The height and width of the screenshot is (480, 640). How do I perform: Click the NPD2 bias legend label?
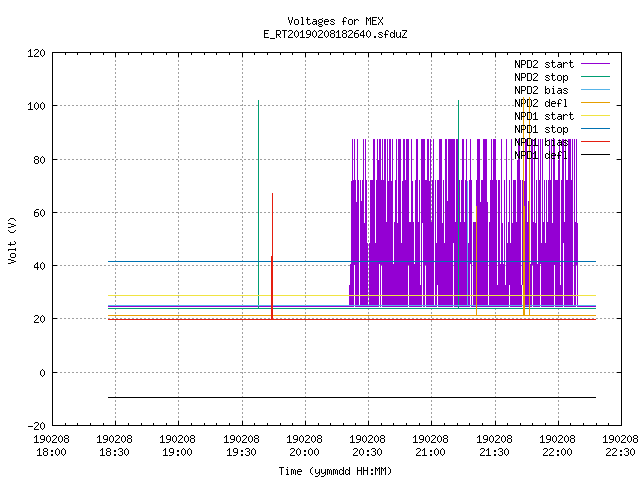point(541,90)
